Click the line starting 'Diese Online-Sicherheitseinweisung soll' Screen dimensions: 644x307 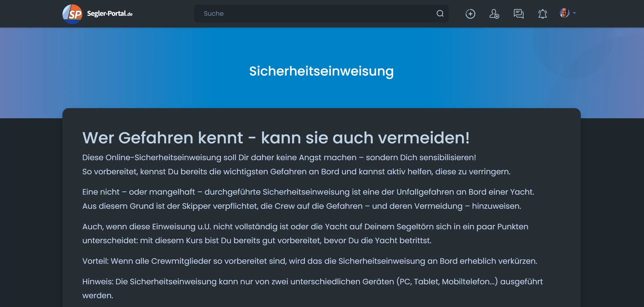(x=279, y=158)
